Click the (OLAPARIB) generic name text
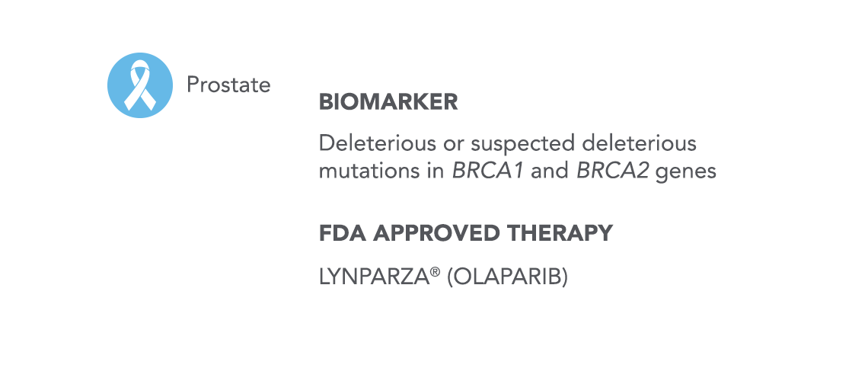 (507, 277)
